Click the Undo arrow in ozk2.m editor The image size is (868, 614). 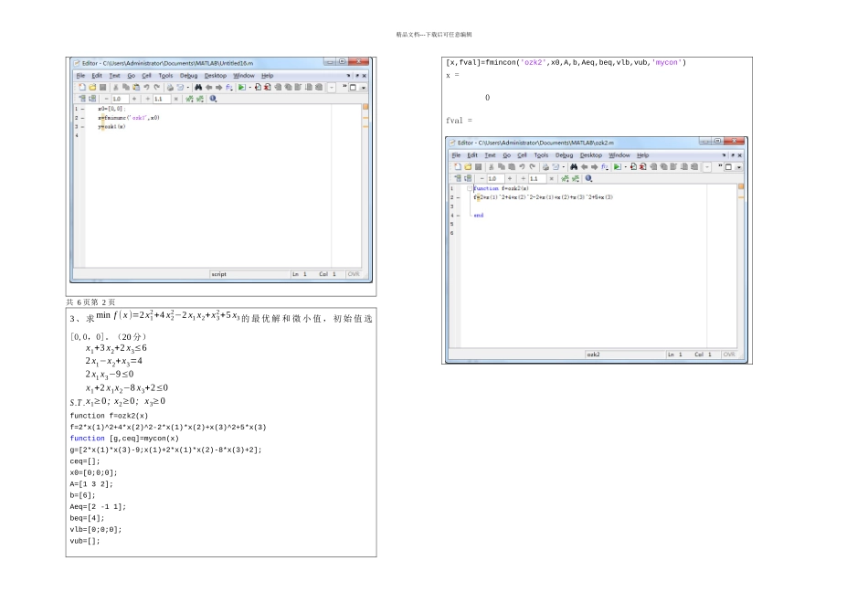tap(522, 167)
